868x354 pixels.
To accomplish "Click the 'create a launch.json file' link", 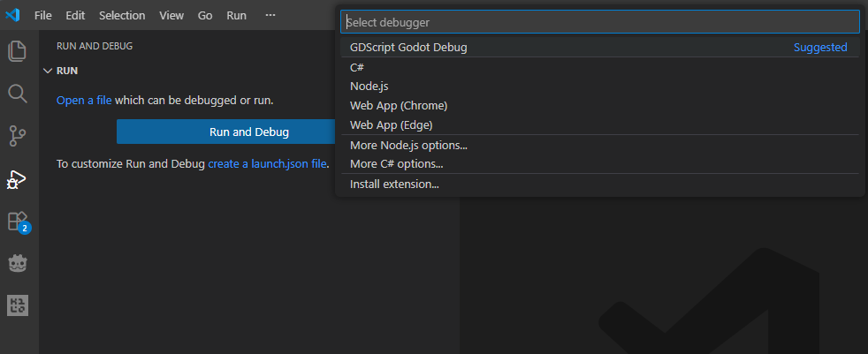I will pyautogui.click(x=268, y=163).
